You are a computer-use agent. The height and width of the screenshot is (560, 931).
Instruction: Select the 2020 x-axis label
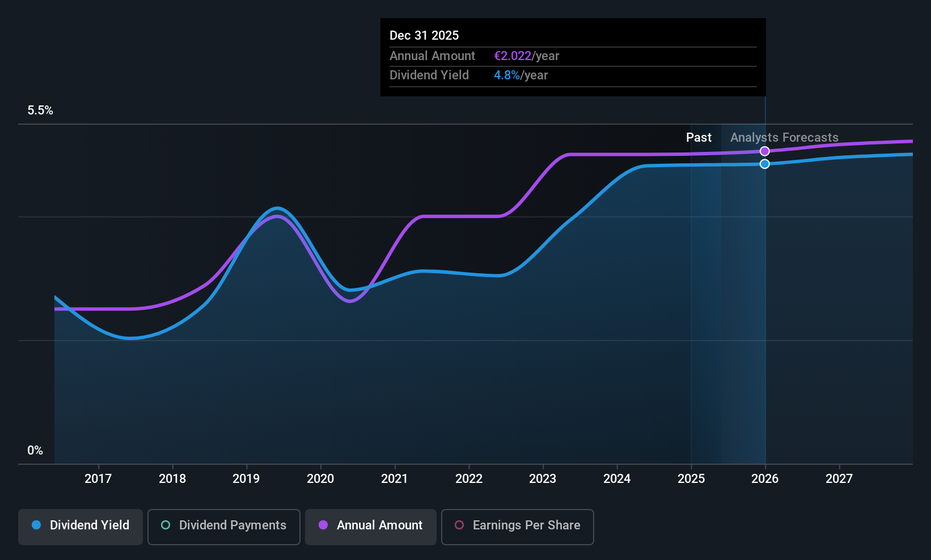[x=320, y=479]
